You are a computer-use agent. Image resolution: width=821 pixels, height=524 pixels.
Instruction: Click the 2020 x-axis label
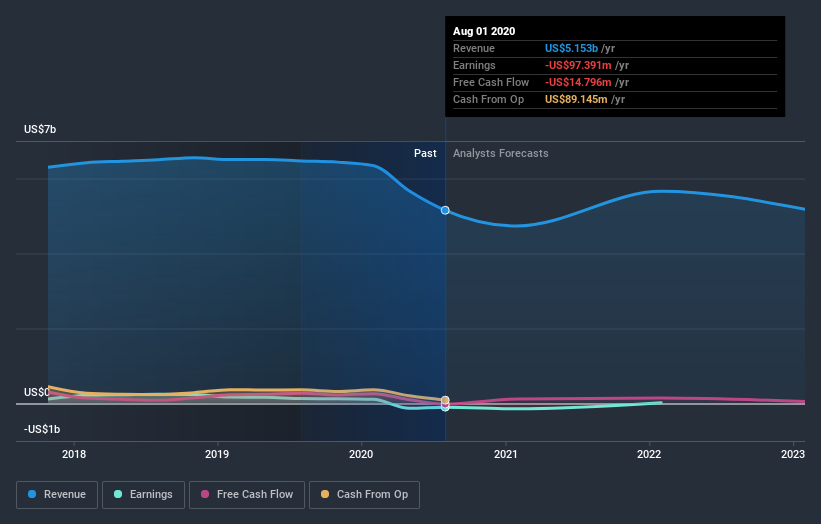pyautogui.click(x=361, y=454)
